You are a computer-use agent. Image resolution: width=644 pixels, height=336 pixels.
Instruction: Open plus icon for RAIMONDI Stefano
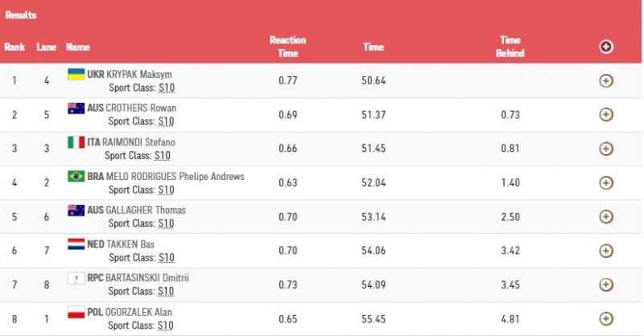pyautogui.click(x=606, y=149)
